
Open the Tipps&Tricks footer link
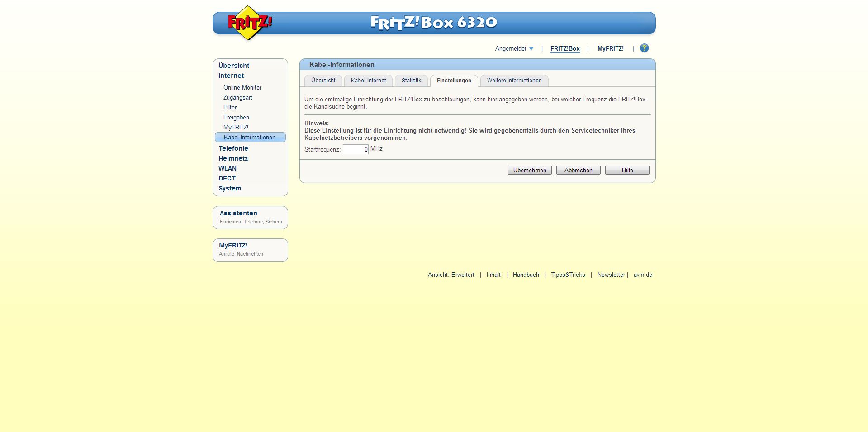coord(568,275)
